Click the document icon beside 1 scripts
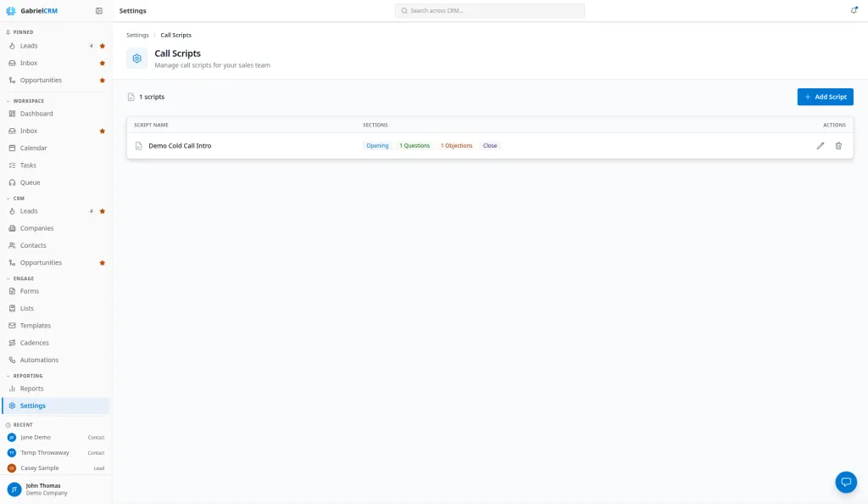Viewport: 868px width, 504px height. (131, 97)
